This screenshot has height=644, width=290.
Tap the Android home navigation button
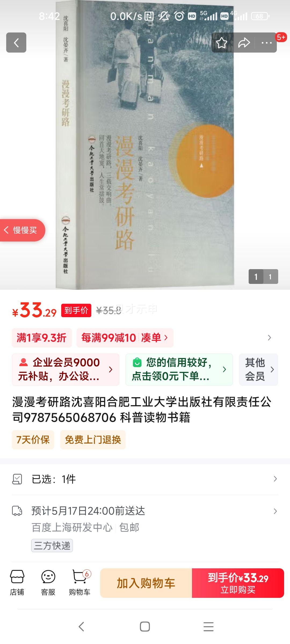tap(145, 627)
